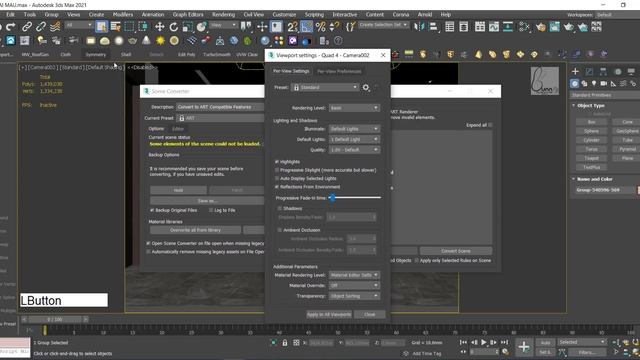Open the Corona menu
Image resolution: width=640 pixels, height=360 pixels.
(x=400, y=14)
